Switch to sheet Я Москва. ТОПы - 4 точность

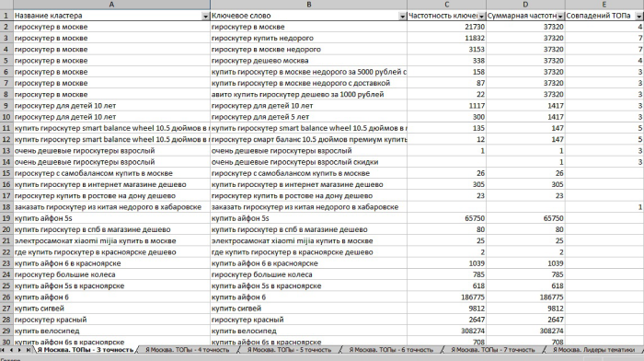(x=188, y=350)
